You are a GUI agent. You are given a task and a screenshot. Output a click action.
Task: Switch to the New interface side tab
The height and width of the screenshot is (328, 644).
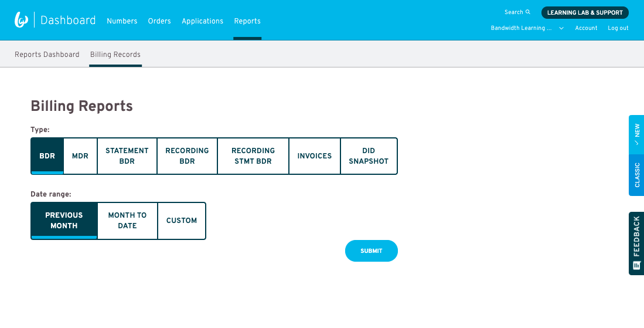pyautogui.click(x=636, y=135)
